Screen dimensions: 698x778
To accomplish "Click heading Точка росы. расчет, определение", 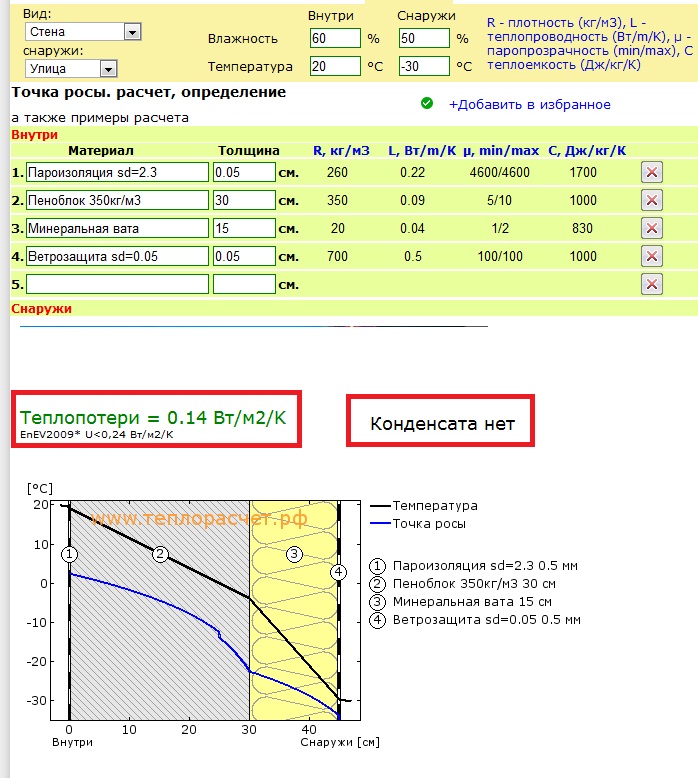I will (x=149, y=92).
